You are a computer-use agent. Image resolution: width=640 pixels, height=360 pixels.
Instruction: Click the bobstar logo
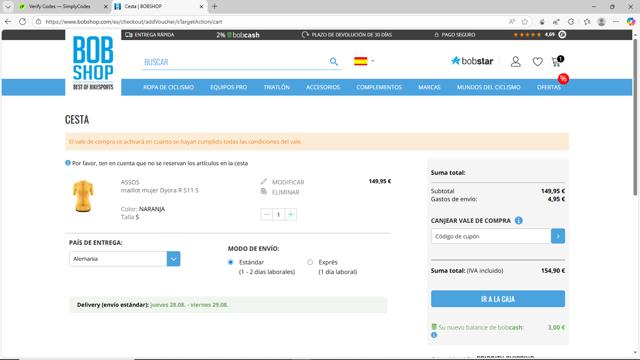pos(472,61)
